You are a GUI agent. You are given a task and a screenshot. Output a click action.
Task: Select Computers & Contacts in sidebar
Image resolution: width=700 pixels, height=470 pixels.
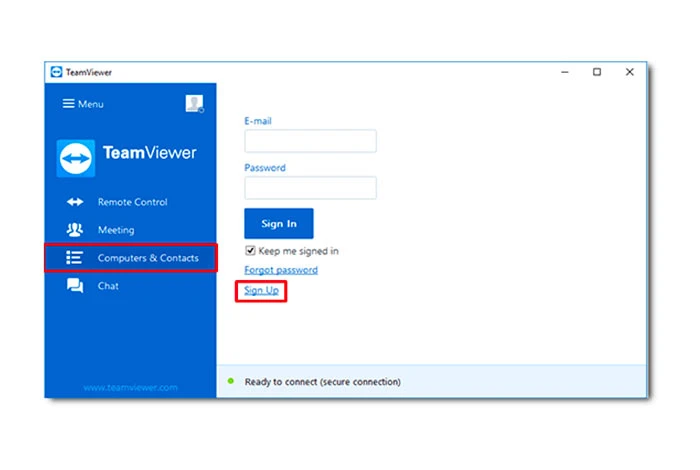pyautogui.click(x=131, y=258)
